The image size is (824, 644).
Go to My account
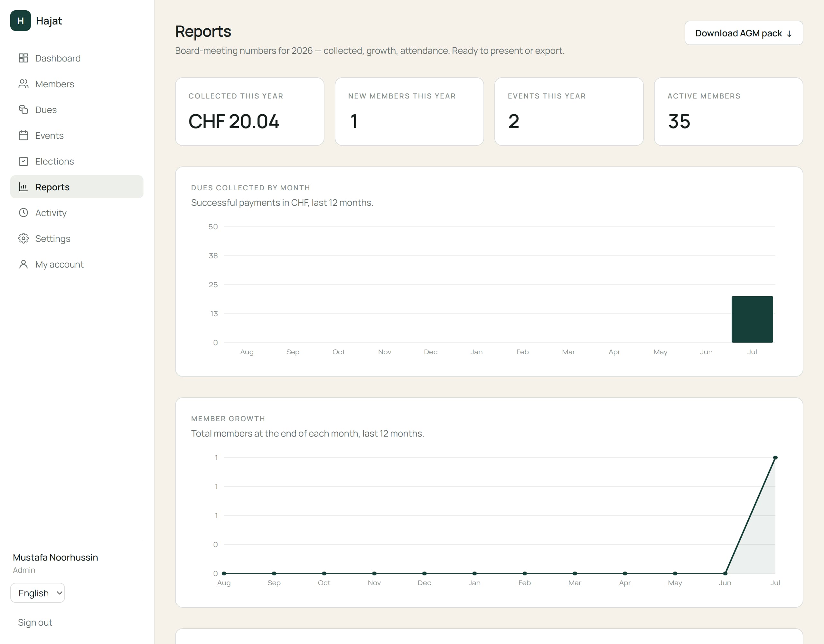point(77,264)
